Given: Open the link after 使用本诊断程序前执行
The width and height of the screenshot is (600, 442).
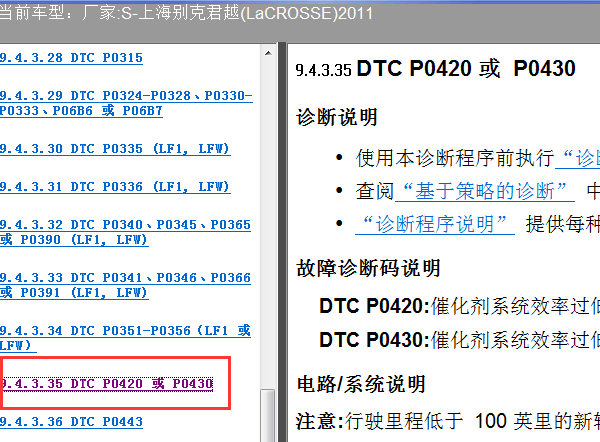Looking at the screenshot, I should [577, 158].
